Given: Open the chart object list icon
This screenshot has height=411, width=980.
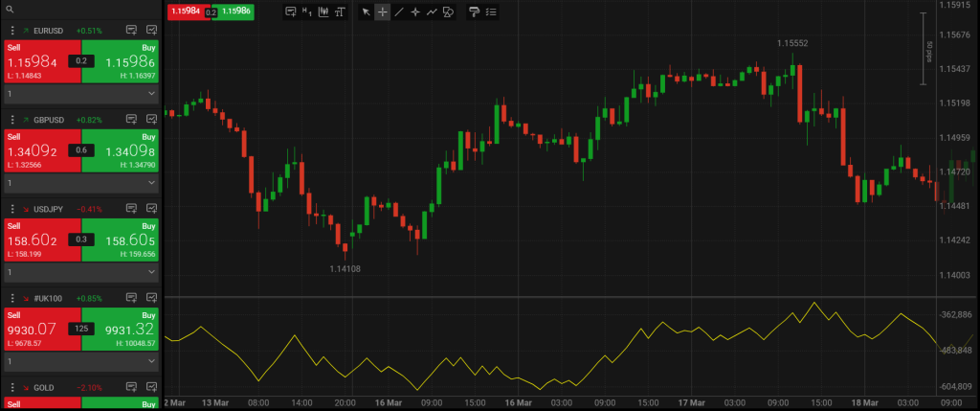Looking at the screenshot, I should (491, 11).
